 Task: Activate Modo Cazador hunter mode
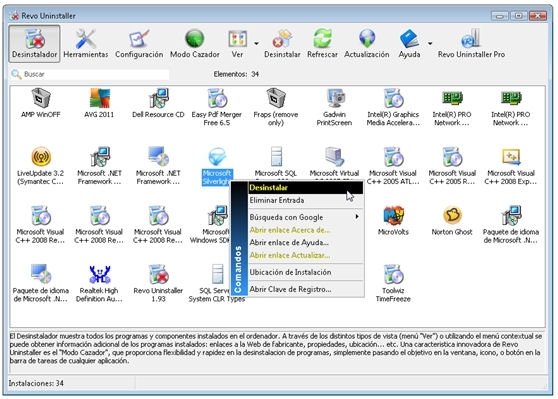click(195, 44)
